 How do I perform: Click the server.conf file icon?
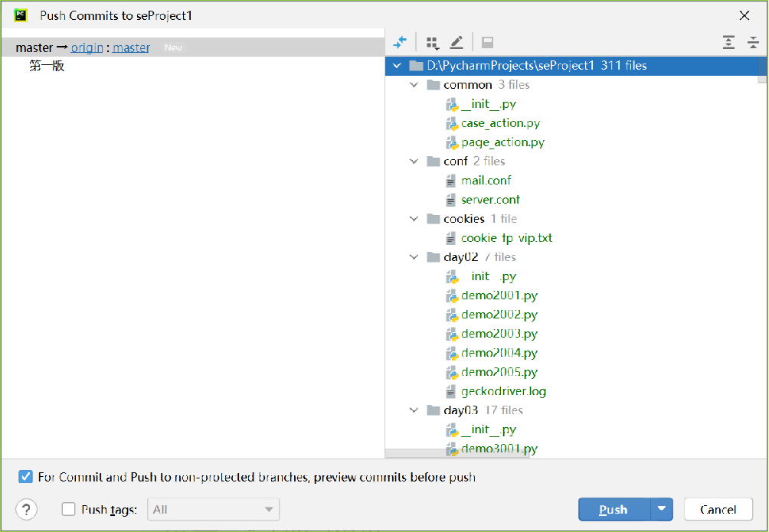(x=450, y=200)
